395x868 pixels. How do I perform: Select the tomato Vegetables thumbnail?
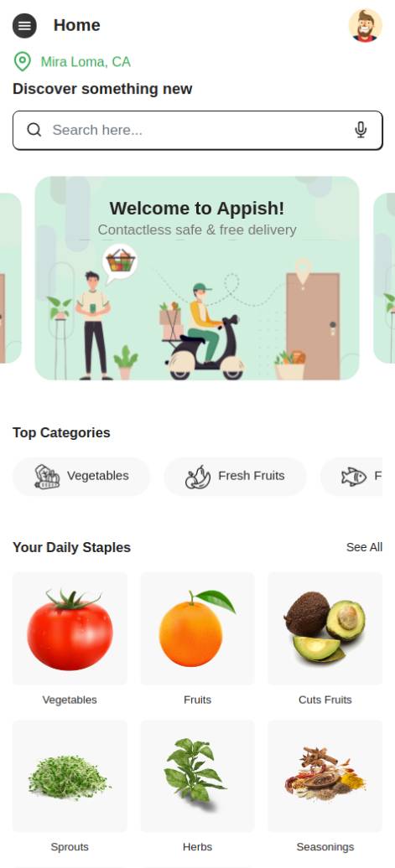(x=70, y=628)
